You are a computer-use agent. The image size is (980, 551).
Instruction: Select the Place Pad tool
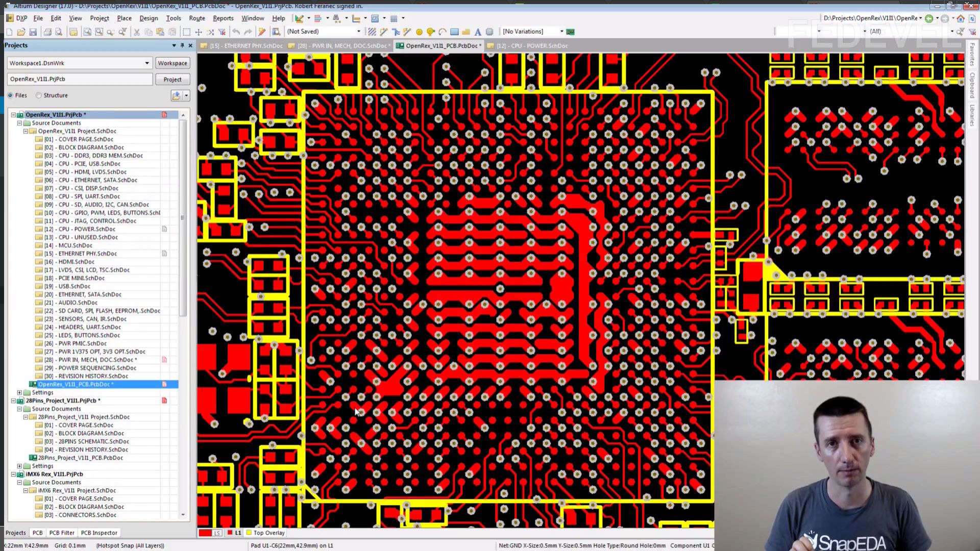coord(419,32)
